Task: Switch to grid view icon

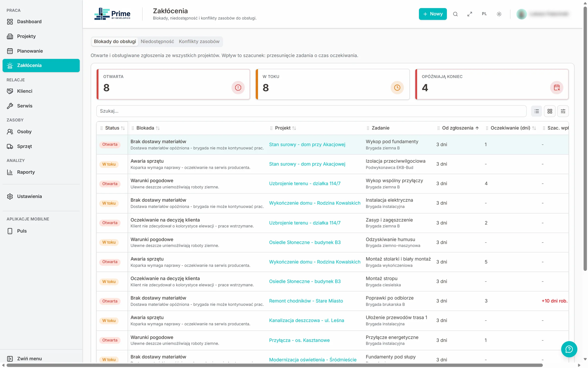Action: pyautogui.click(x=550, y=111)
